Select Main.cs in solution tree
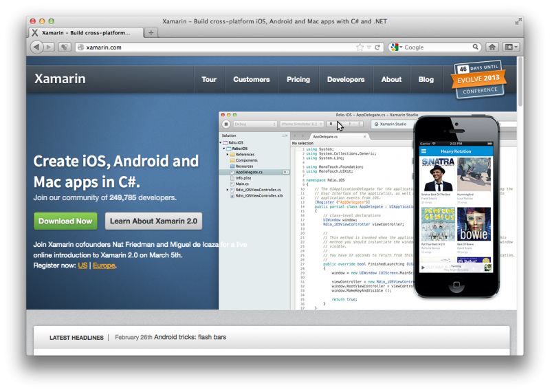Screen dimensions: 550x392 [x=242, y=184]
